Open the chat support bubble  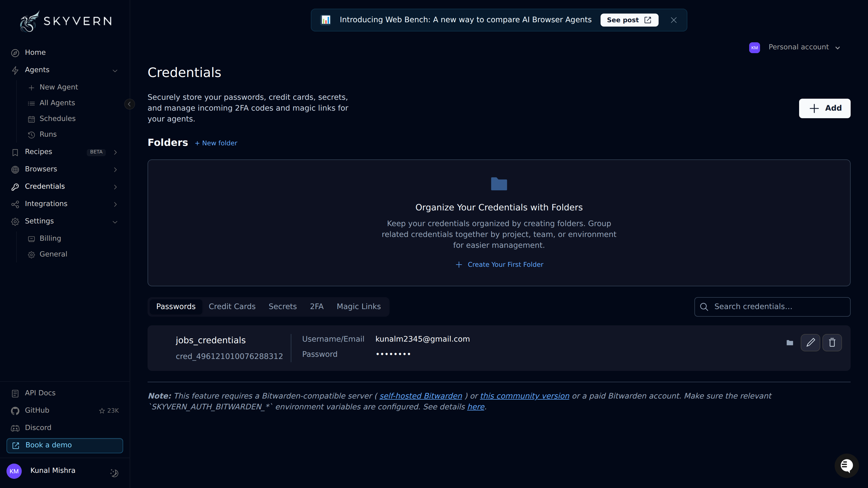coord(846,466)
